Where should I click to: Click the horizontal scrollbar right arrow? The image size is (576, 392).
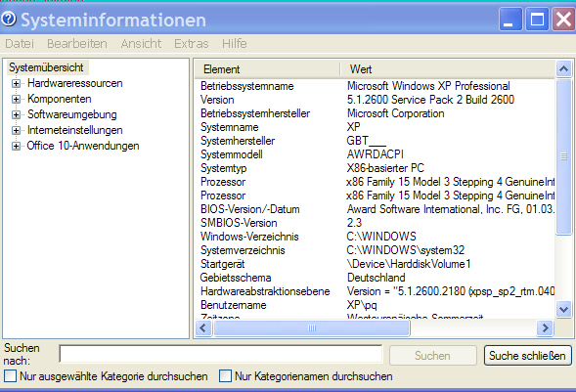pyautogui.click(x=545, y=327)
